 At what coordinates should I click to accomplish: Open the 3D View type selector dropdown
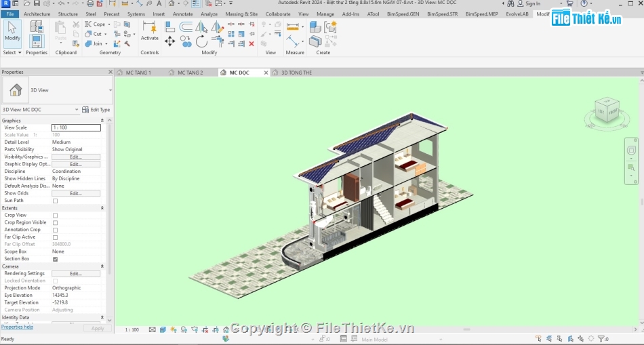[110, 90]
